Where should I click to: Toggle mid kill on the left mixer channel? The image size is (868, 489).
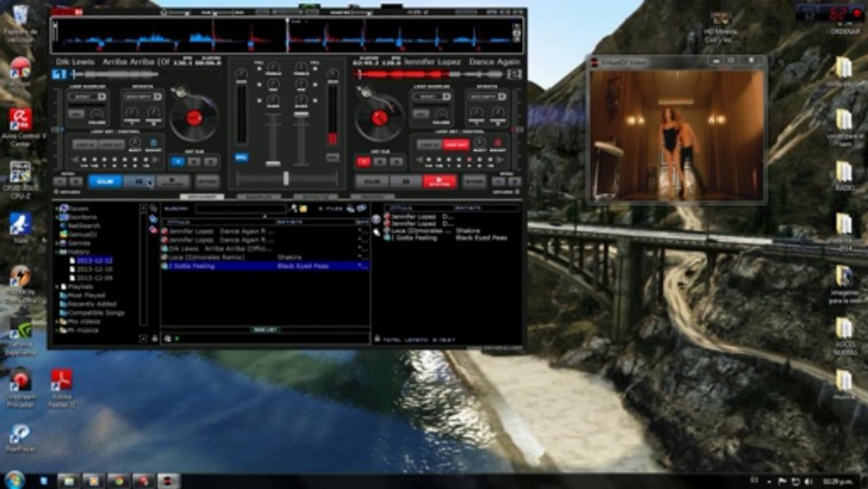[x=260, y=85]
